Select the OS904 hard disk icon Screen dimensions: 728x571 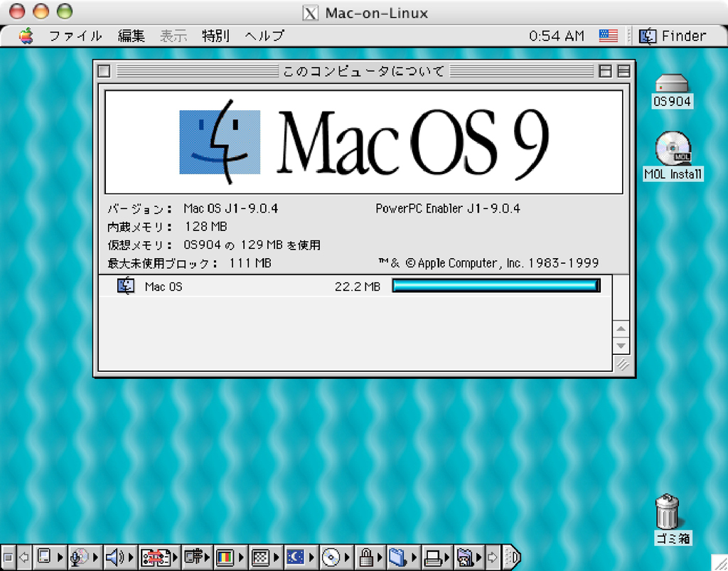coord(672,92)
